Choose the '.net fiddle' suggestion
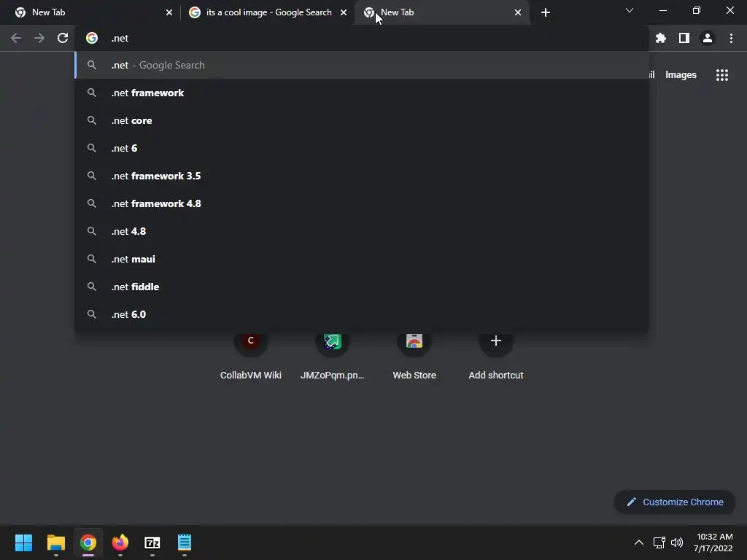Image resolution: width=747 pixels, height=560 pixels. (362, 287)
